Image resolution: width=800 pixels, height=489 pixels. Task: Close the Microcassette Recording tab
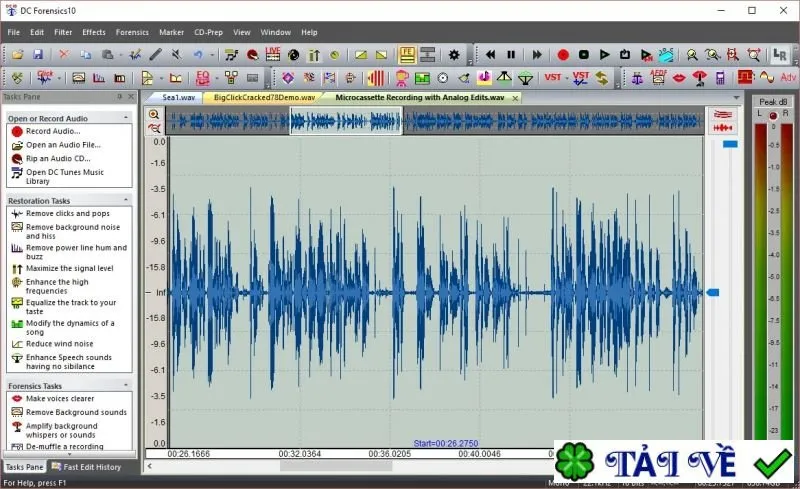515,98
